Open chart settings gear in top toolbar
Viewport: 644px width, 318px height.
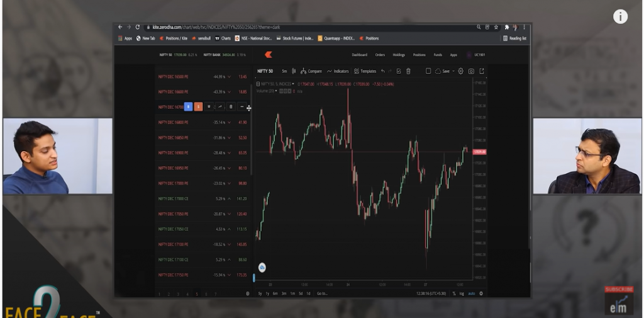tap(460, 71)
